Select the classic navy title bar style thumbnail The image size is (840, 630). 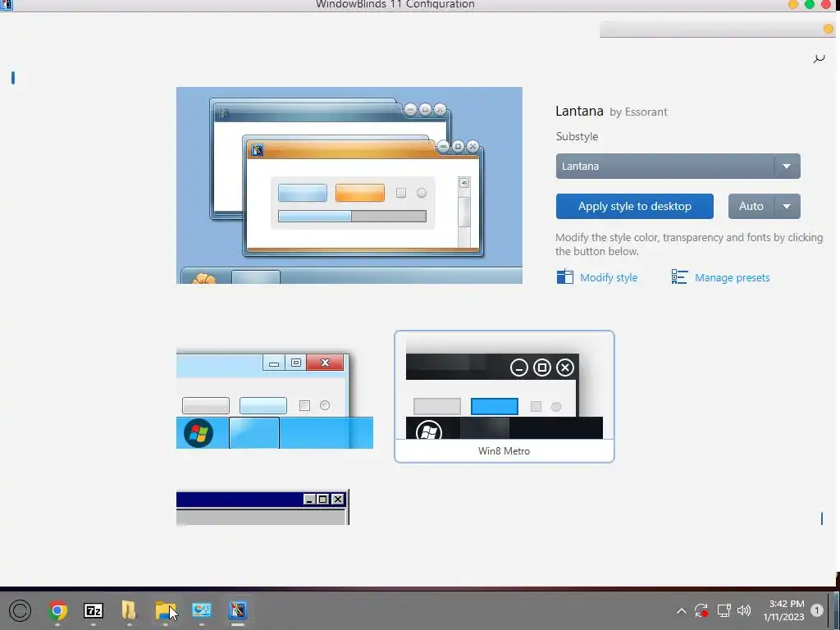click(262, 507)
